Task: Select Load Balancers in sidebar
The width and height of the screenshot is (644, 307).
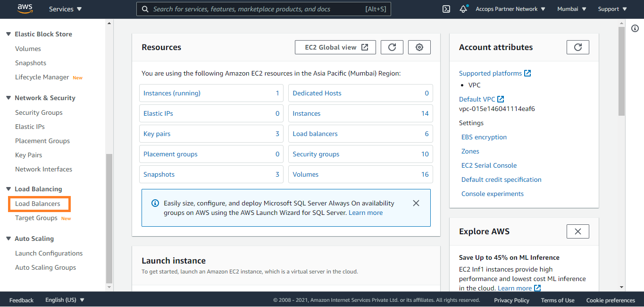Action: pos(38,204)
